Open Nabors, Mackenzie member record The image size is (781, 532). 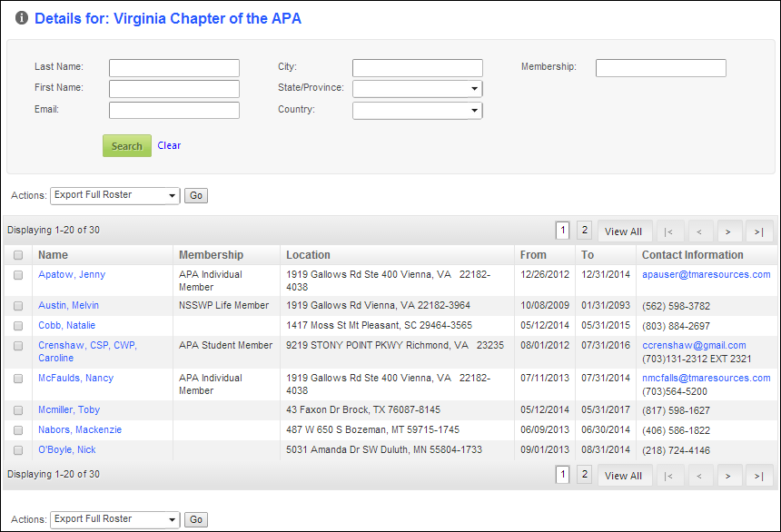[80, 430]
